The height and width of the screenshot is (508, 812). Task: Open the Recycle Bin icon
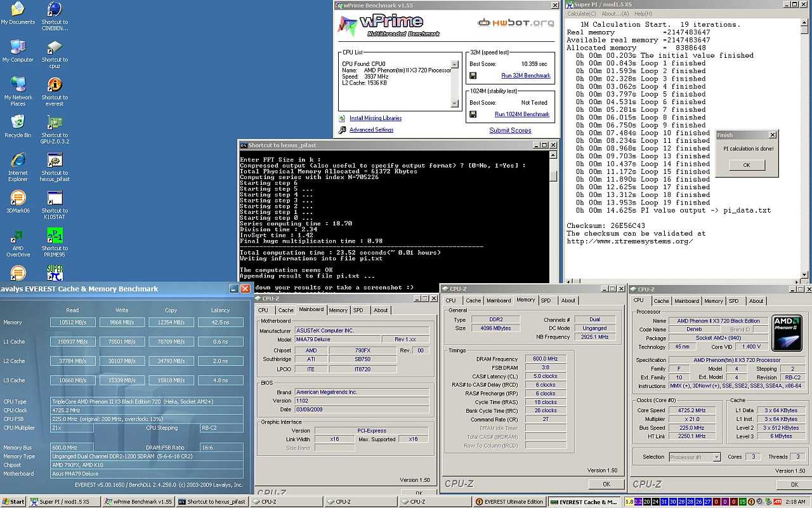[x=18, y=126]
